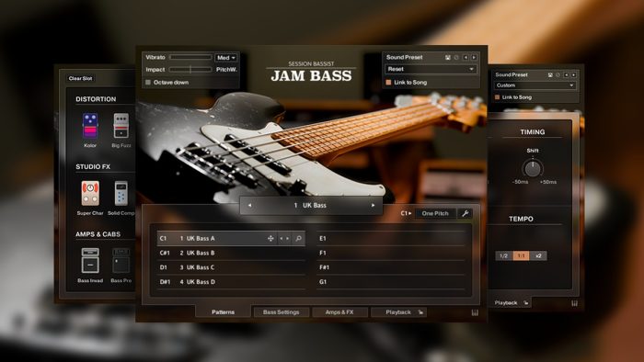The width and height of the screenshot is (644, 362).
Task: Click the lock icon on the main Playback tab
Action: [420, 312]
